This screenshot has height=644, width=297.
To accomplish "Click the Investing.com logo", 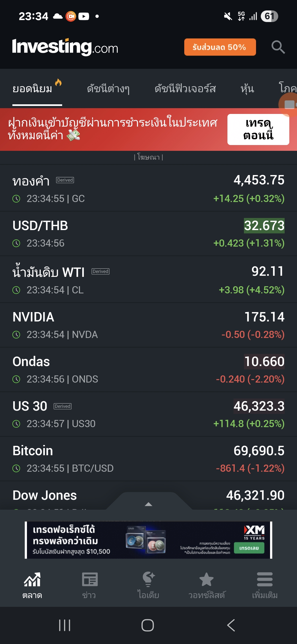I will click(65, 47).
